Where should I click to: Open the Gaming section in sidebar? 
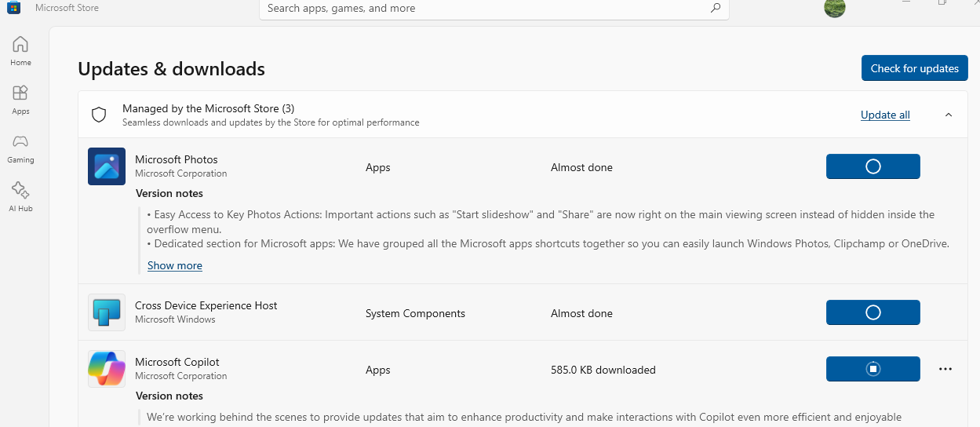[20, 148]
